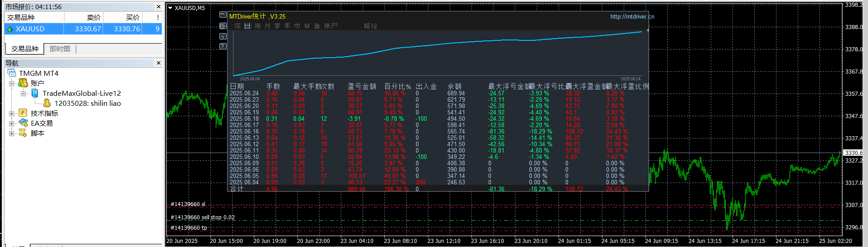Select the 日 daily tab in MTDriver
Image resolution: width=868 pixels, height=247 pixels.
click(247, 26)
